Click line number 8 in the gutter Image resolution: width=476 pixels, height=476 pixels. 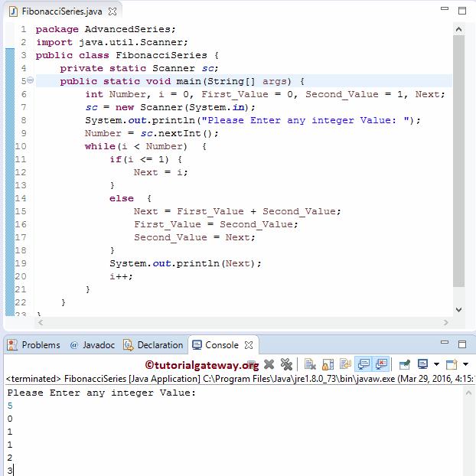(x=24, y=120)
